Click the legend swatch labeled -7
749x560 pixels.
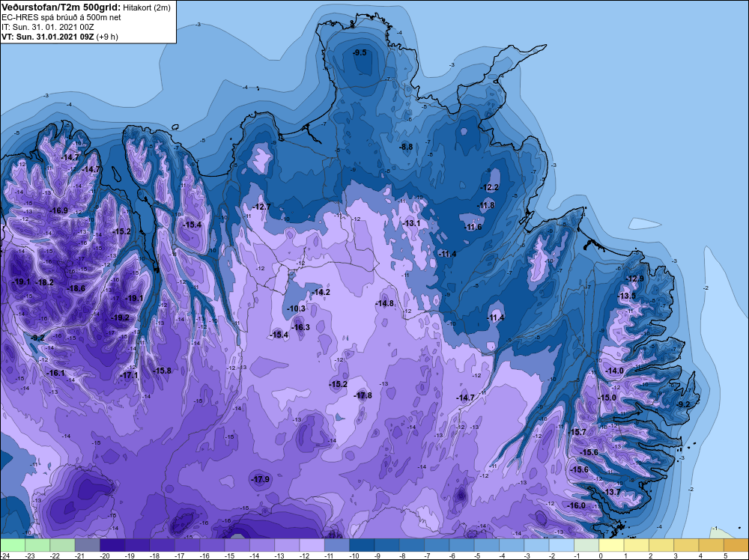[437, 545]
